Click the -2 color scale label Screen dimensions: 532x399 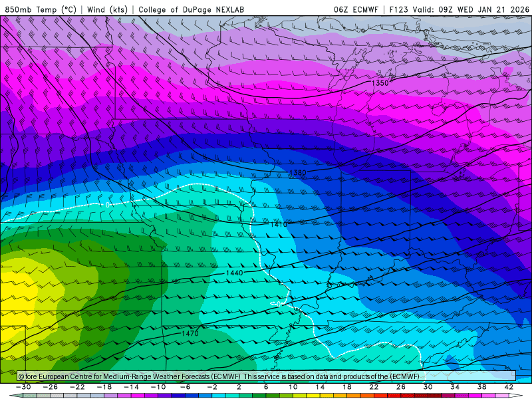pyautogui.click(x=212, y=387)
